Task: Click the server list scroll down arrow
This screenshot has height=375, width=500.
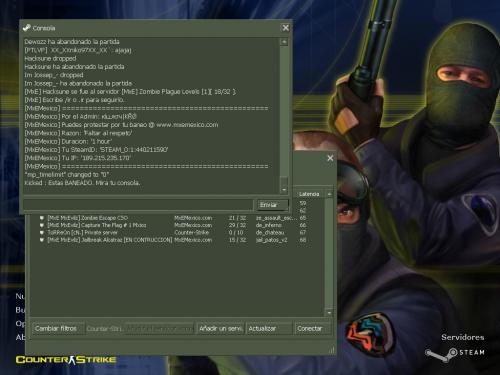Action: tap(329, 313)
